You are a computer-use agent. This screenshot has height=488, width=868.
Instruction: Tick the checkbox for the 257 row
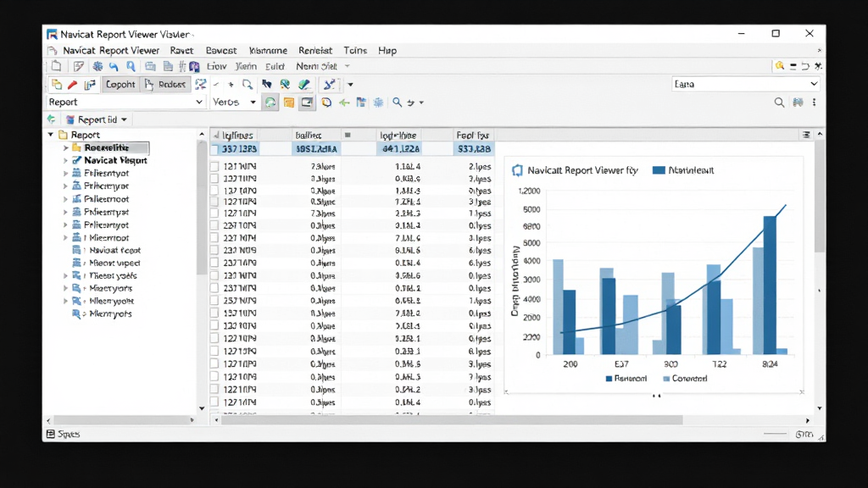click(x=214, y=301)
